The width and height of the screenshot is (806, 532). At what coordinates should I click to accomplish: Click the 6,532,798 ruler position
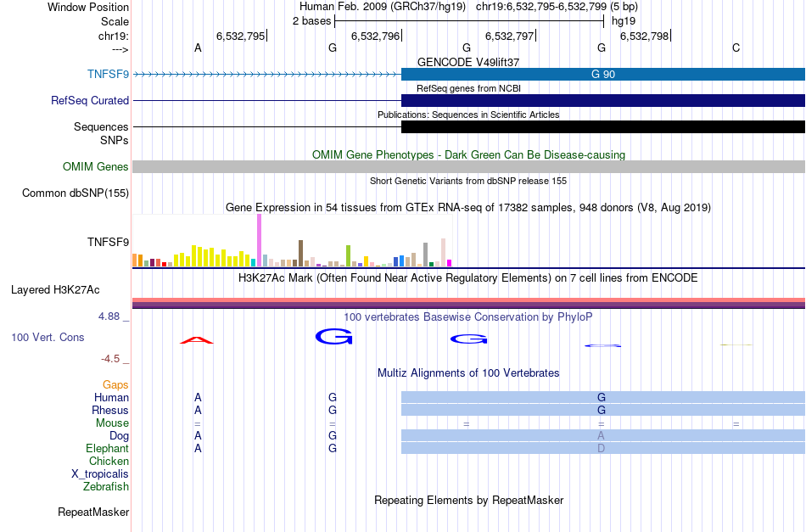pyautogui.click(x=644, y=36)
